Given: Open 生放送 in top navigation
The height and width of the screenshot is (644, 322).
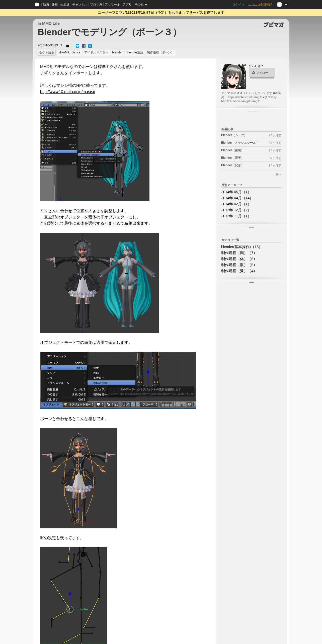Looking at the screenshot, I should tap(65, 5).
